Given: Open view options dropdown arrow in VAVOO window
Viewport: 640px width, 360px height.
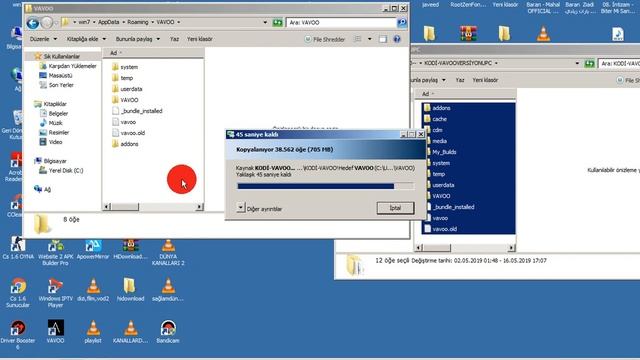Looking at the screenshot, I should click(x=370, y=39).
